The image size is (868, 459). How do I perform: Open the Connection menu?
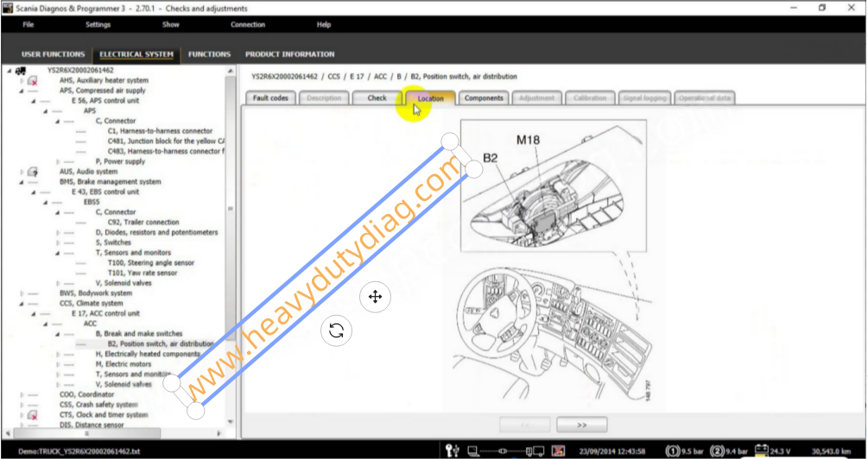pyautogui.click(x=248, y=24)
